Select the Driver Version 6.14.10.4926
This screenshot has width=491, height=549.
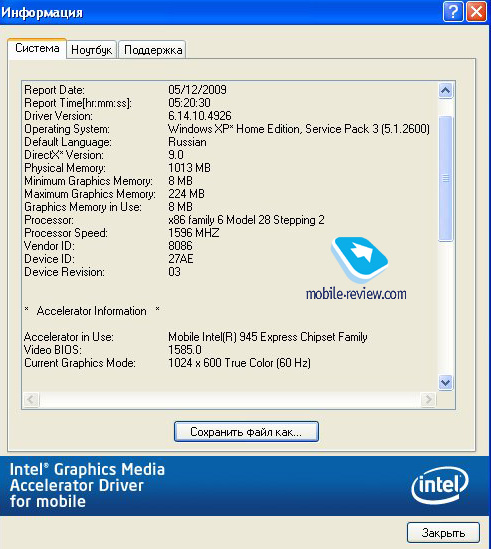pyautogui.click(x=200, y=116)
